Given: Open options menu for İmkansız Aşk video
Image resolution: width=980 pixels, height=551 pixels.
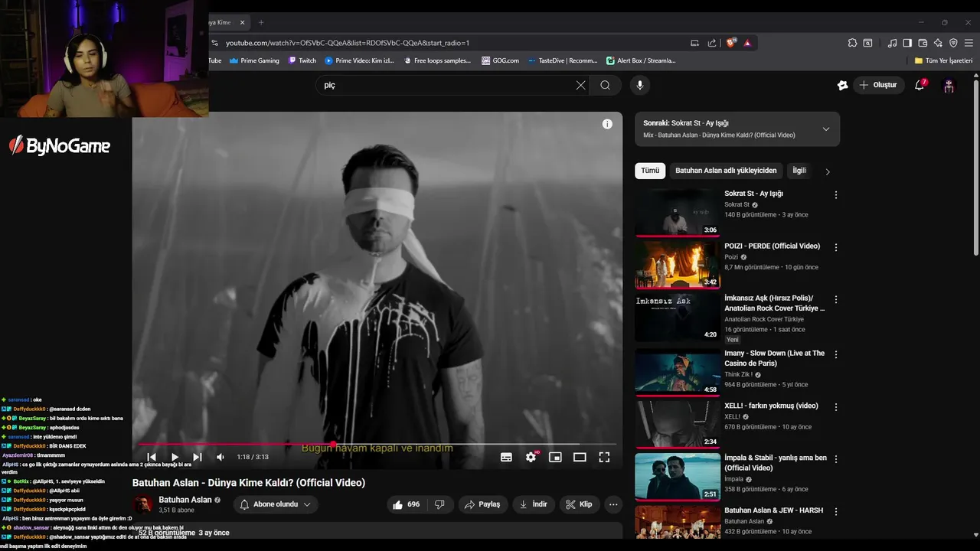Looking at the screenshot, I should tap(836, 300).
